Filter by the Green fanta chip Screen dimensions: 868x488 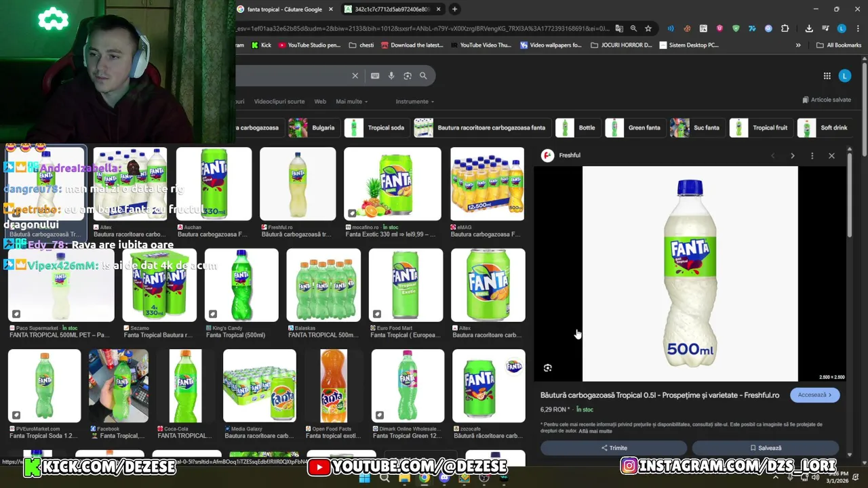click(635, 127)
